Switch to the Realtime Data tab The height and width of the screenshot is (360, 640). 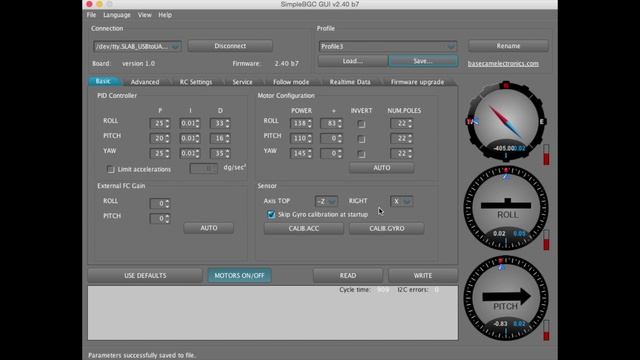(x=350, y=82)
